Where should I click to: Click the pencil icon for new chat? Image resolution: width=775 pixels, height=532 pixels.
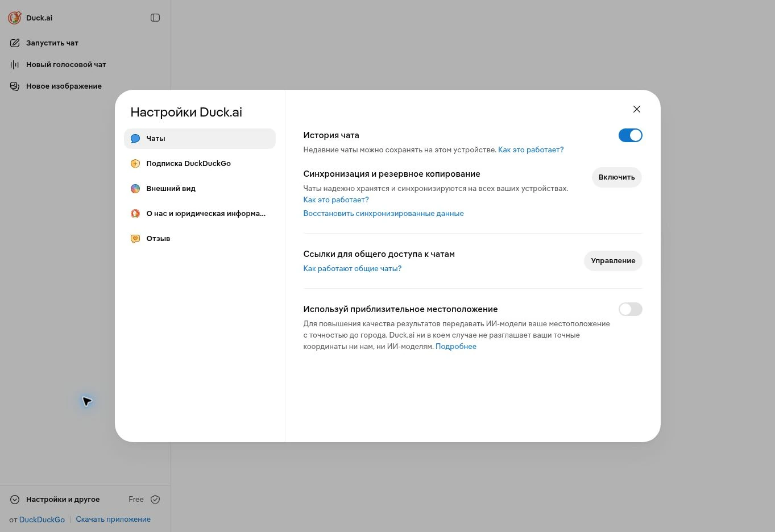(x=15, y=43)
